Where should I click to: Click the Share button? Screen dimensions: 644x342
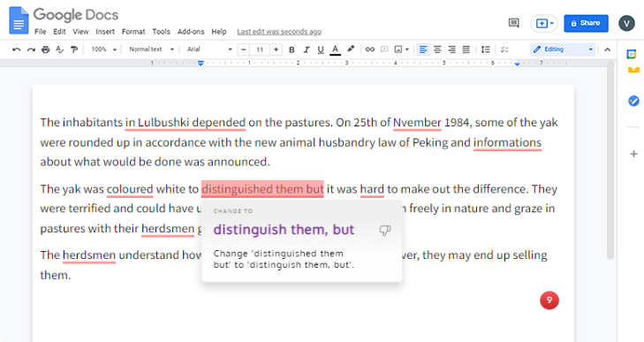click(586, 23)
